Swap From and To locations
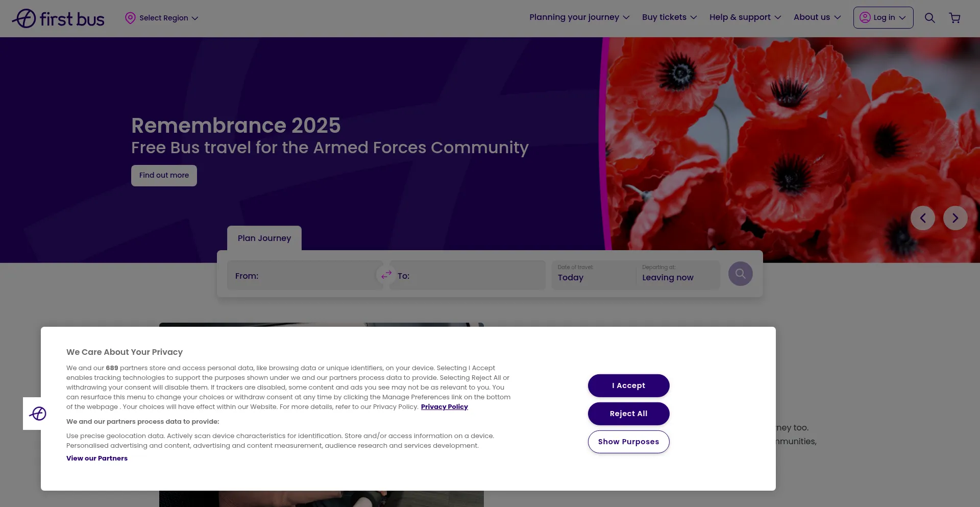 (386, 275)
